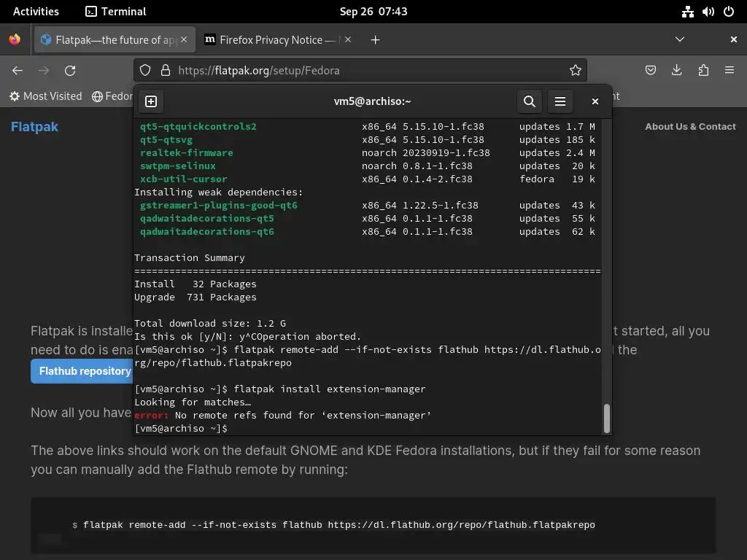Screen dimensions: 747x560
Task: Click the flatpak remote-add code block on webpage
Action: tap(373, 525)
